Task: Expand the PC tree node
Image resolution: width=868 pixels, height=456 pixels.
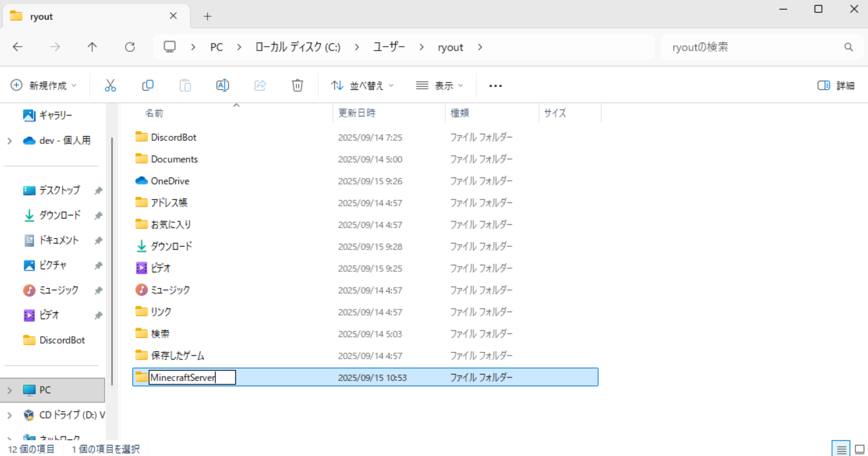Action: click(x=9, y=390)
